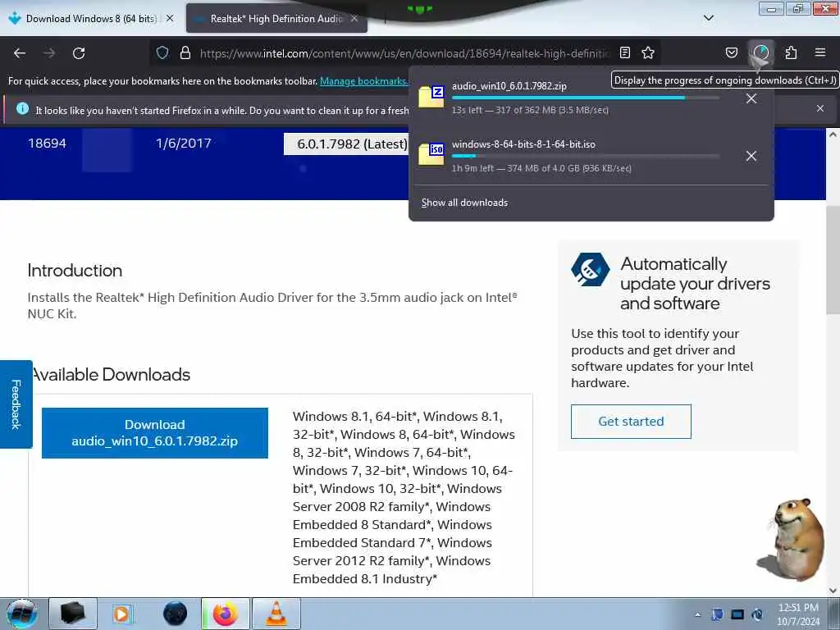
Task: Click the Available Downloads heading
Action: click(x=112, y=374)
